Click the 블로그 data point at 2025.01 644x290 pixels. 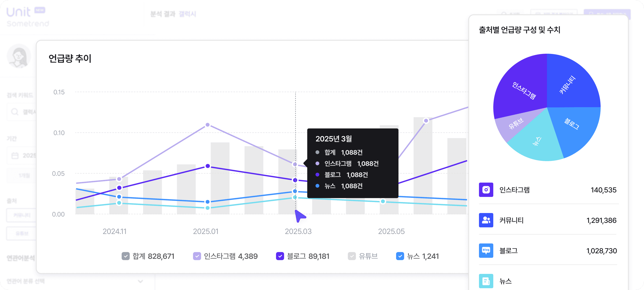(x=208, y=166)
